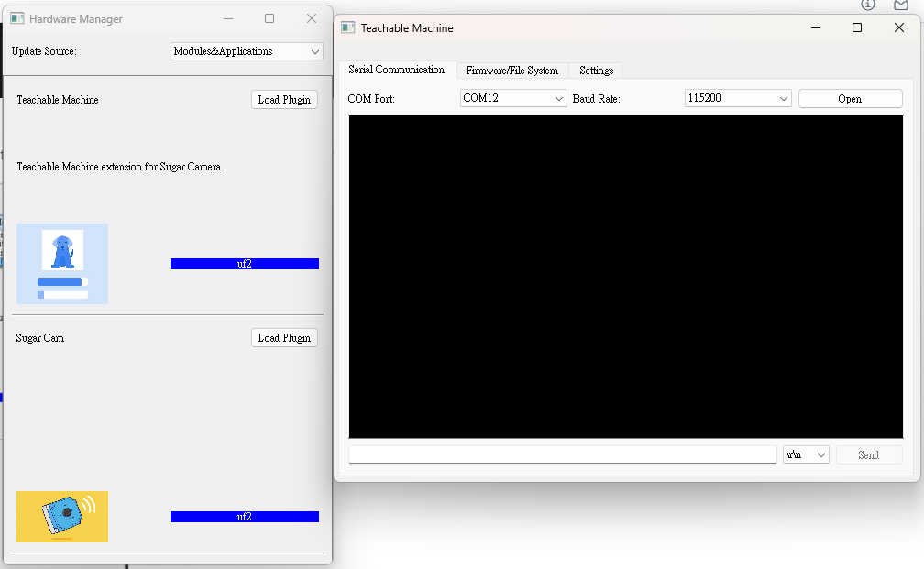Click the info circle icon at top right

868,5
